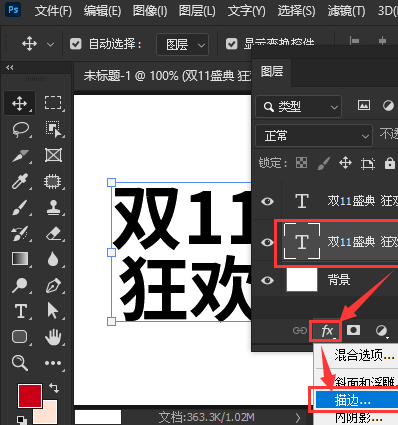Hide the top text layer
The width and height of the screenshot is (398, 425).
coord(267,201)
